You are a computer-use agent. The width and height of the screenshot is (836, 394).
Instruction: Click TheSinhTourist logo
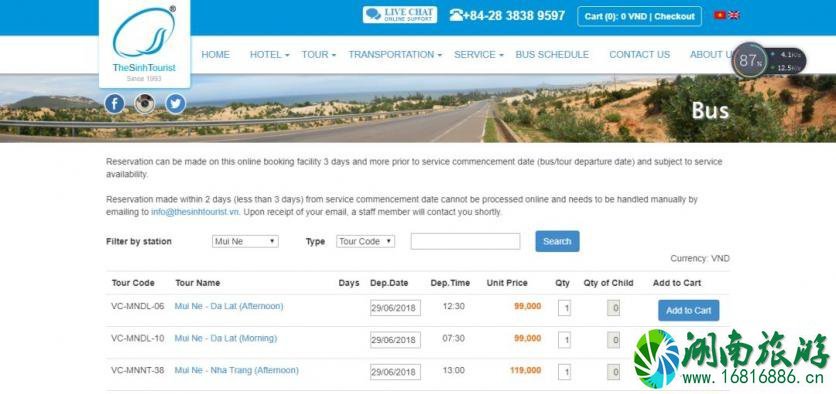(144, 44)
